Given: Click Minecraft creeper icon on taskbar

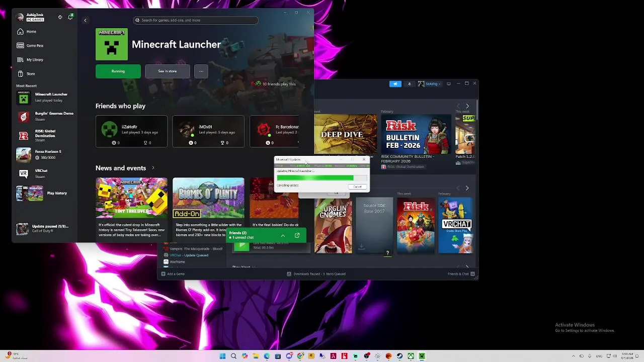Looking at the screenshot, I should 422,356.
